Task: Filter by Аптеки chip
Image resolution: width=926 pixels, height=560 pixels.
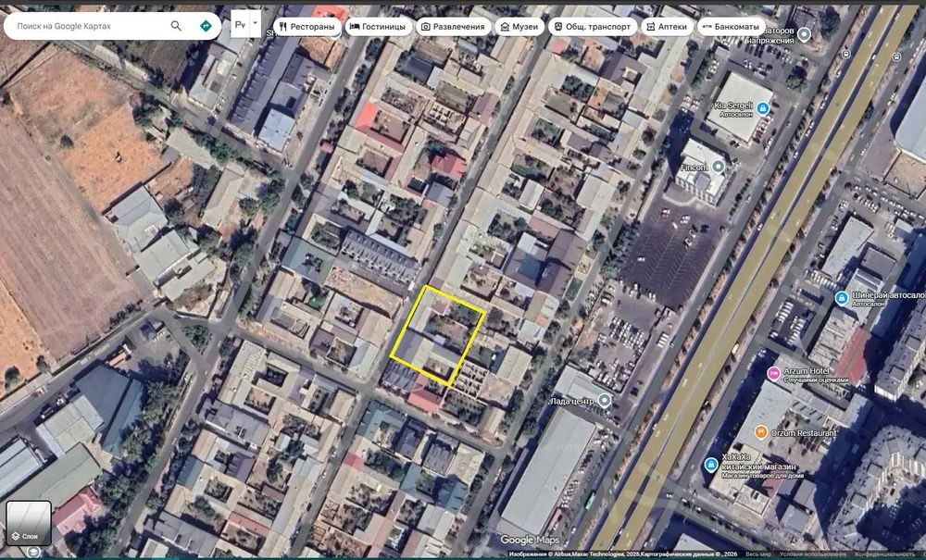Action: point(667,27)
